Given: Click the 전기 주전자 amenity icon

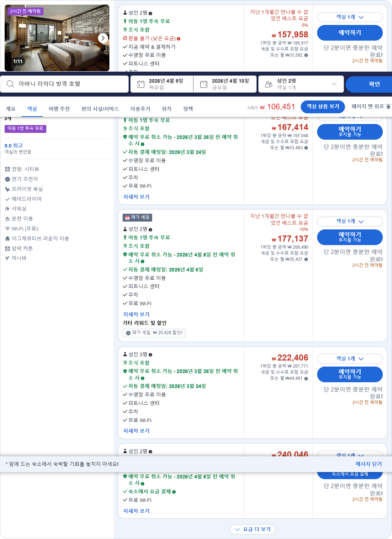Looking at the screenshot, I should [x=7, y=179].
